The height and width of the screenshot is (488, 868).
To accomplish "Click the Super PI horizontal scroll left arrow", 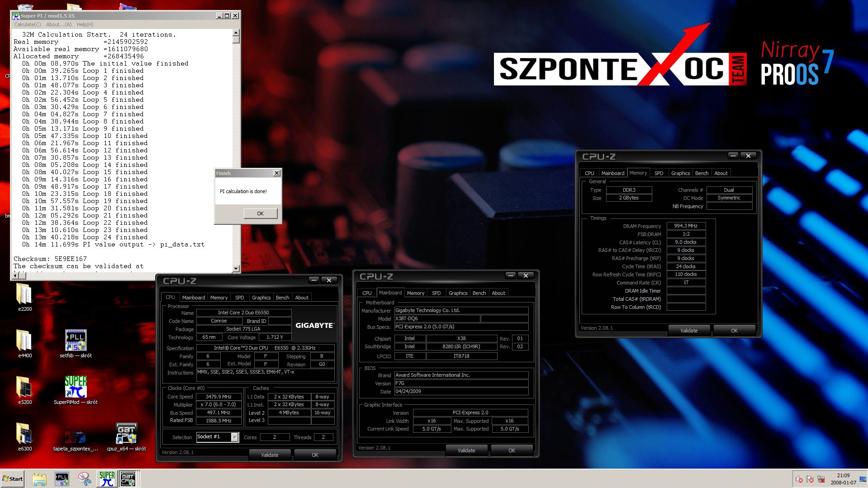I will pos(15,275).
